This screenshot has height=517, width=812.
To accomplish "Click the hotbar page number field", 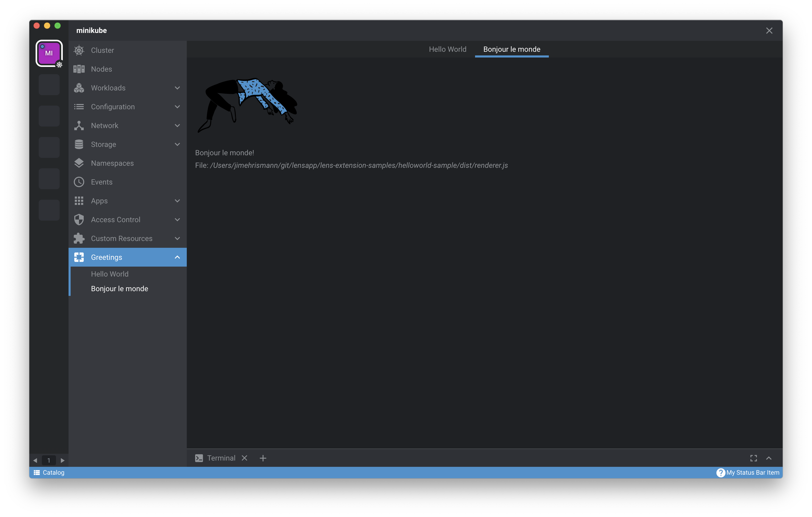I will click(x=49, y=460).
